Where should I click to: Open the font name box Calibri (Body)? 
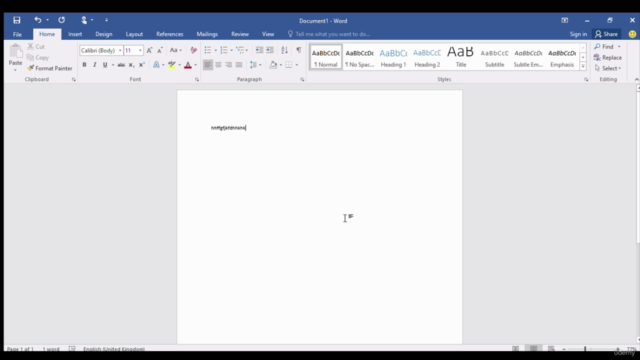pyautogui.click(x=101, y=51)
